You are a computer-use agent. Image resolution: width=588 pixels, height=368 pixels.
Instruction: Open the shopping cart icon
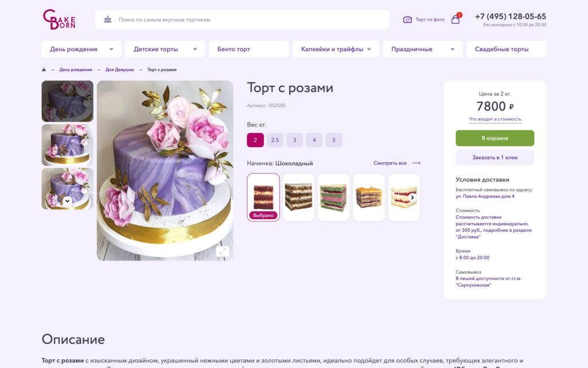pos(455,19)
